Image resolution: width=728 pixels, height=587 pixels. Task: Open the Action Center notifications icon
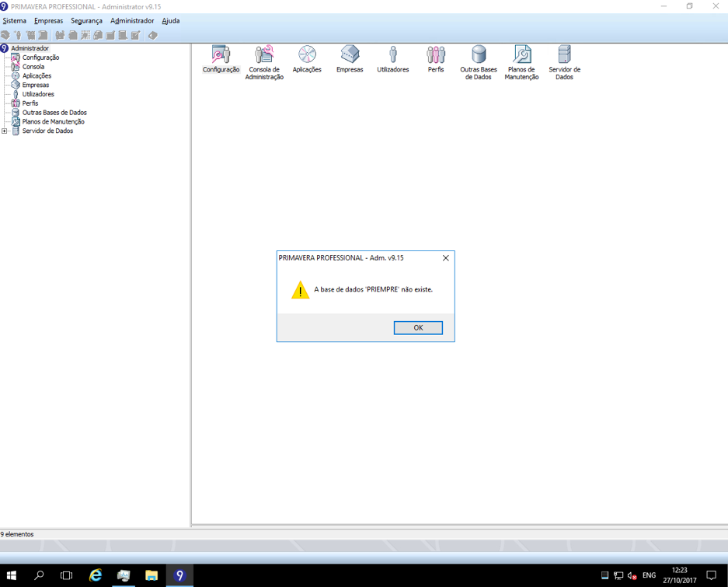tap(711, 575)
